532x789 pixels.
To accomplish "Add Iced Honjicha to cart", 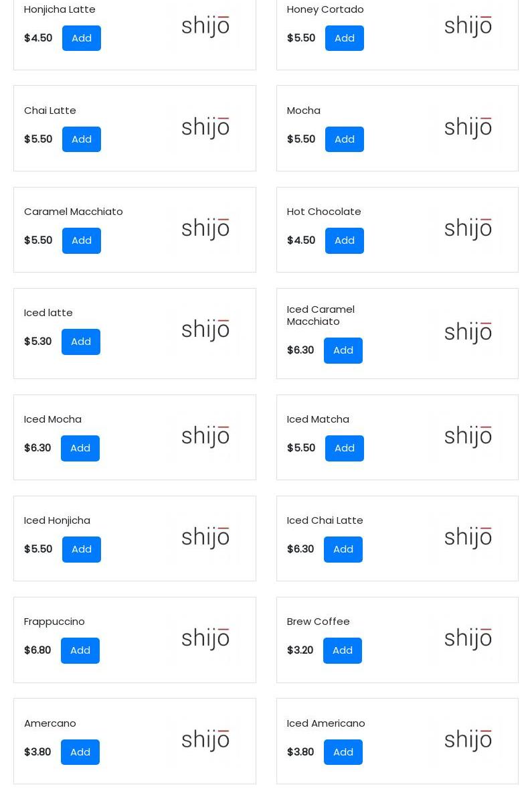I will coord(82,549).
